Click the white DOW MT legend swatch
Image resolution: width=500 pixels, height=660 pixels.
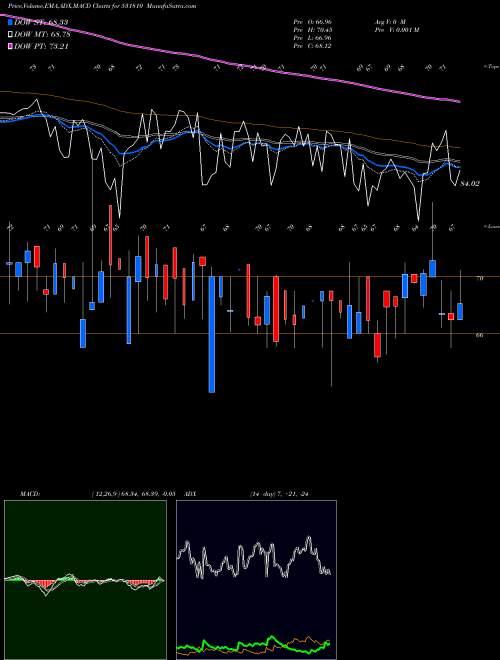point(10,34)
